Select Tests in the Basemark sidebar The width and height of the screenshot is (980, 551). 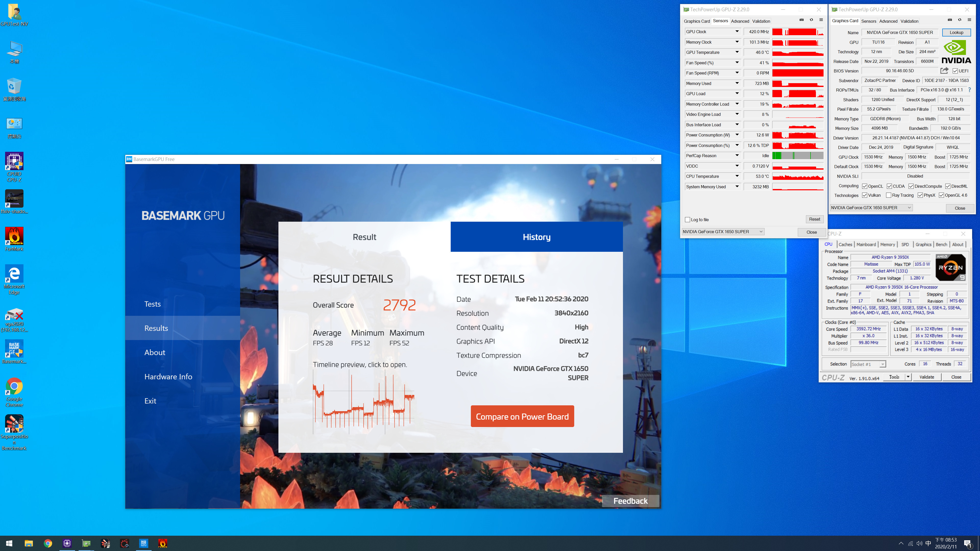pyautogui.click(x=153, y=304)
